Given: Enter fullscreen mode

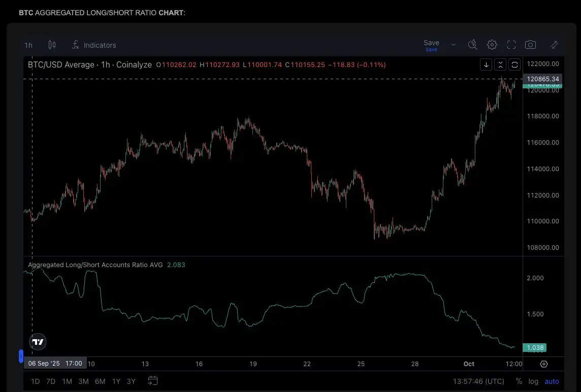Looking at the screenshot, I should point(511,45).
